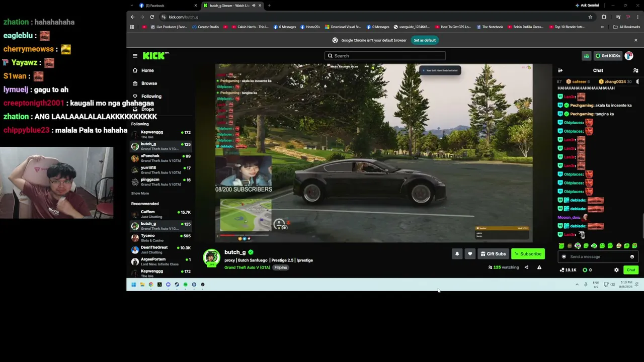The width and height of the screenshot is (644, 362).
Task: Open yurriii18 channel from Following list
Action: [161, 170]
